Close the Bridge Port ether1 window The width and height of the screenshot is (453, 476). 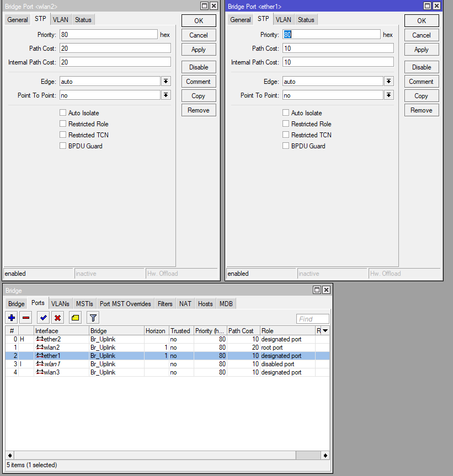click(436, 6)
